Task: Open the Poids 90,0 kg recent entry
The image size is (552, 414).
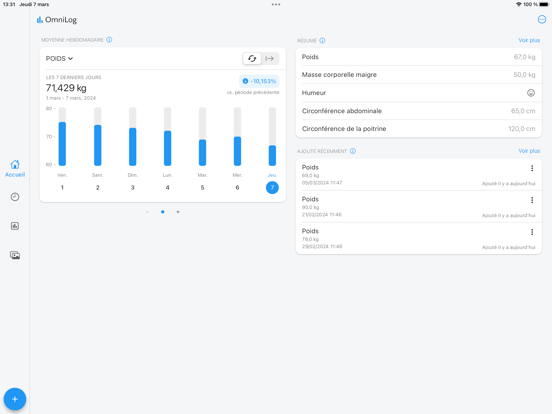Action: [419, 207]
